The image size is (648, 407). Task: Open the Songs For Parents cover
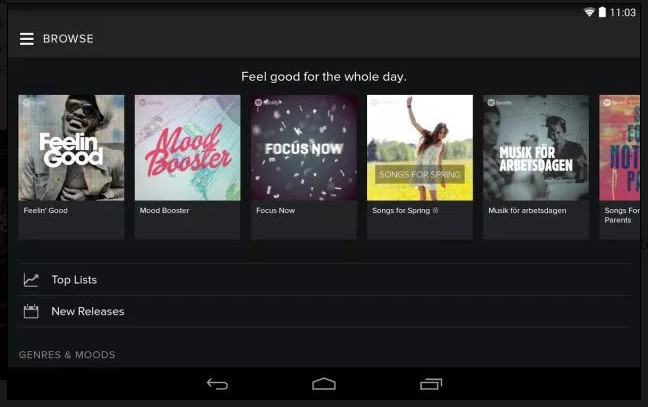(620, 148)
